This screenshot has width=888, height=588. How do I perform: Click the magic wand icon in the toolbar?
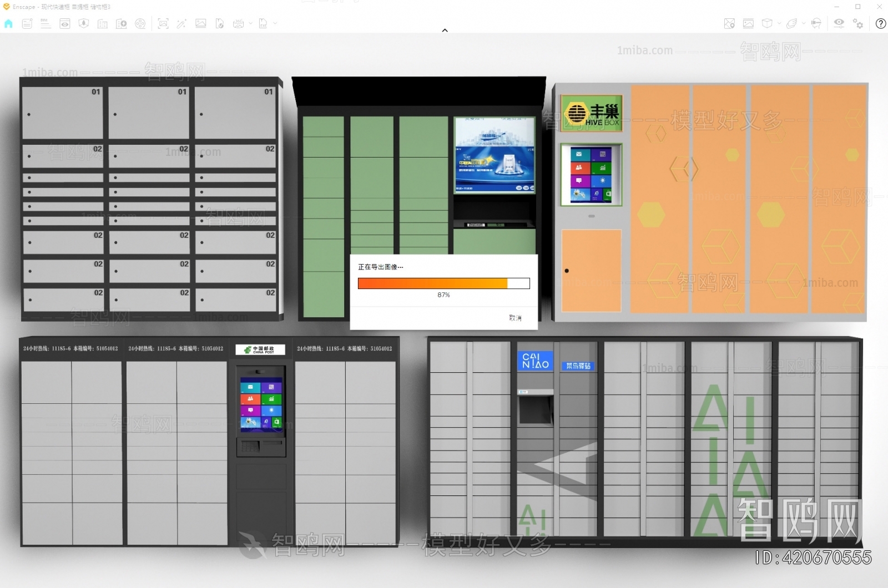181,23
